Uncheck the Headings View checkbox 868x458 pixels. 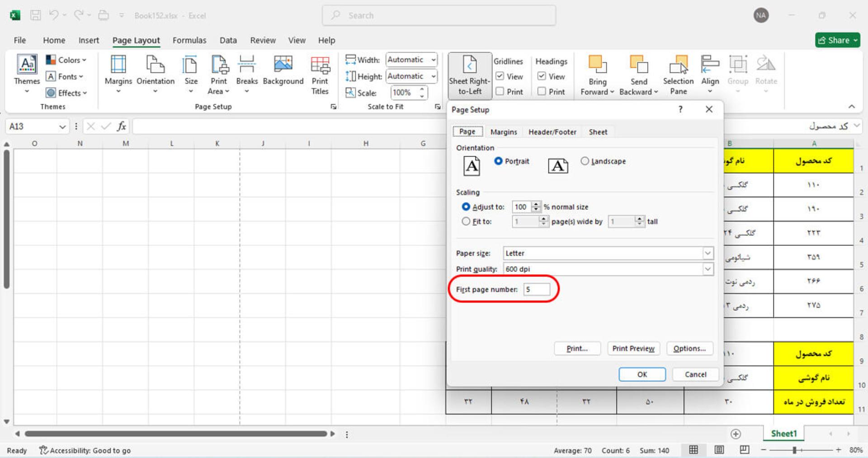point(542,76)
